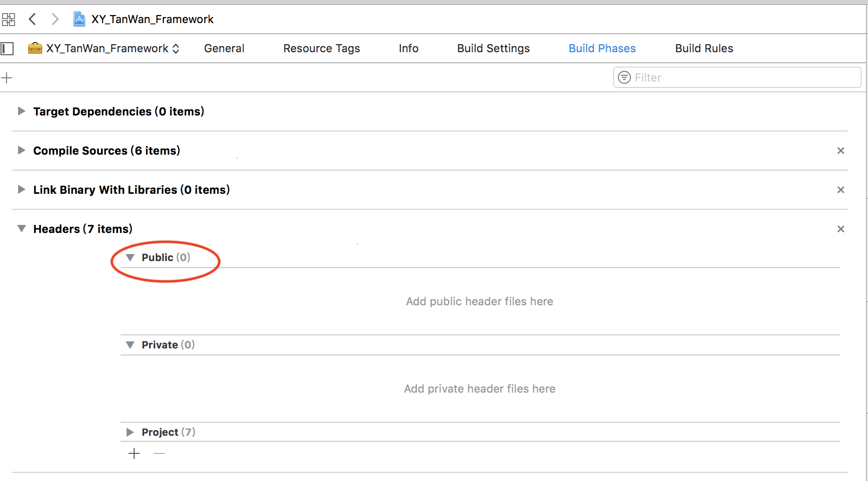This screenshot has height=481, width=868.
Task: Go forward with the right chevron
Action: [55, 20]
